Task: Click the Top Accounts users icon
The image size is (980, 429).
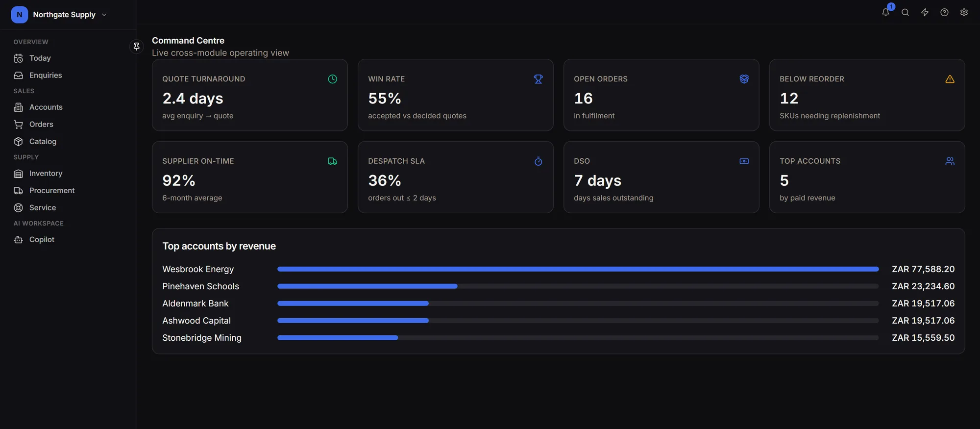Action: tap(950, 161)
